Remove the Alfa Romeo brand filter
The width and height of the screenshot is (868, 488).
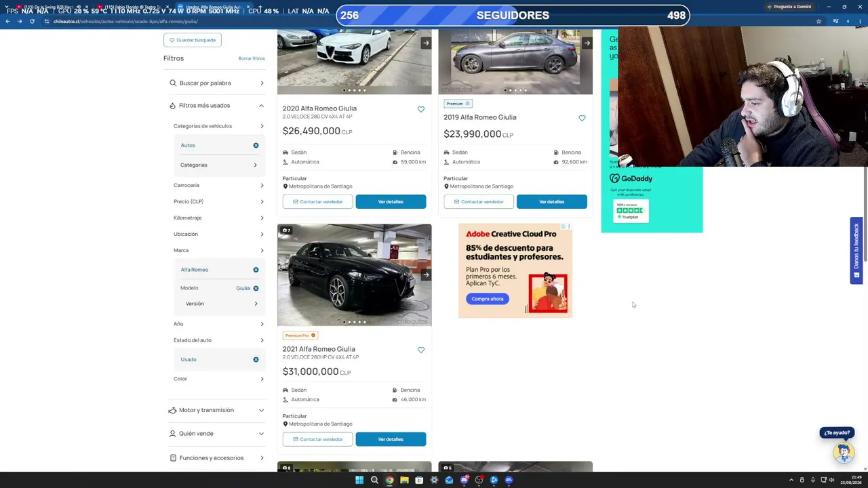point(256,270)
